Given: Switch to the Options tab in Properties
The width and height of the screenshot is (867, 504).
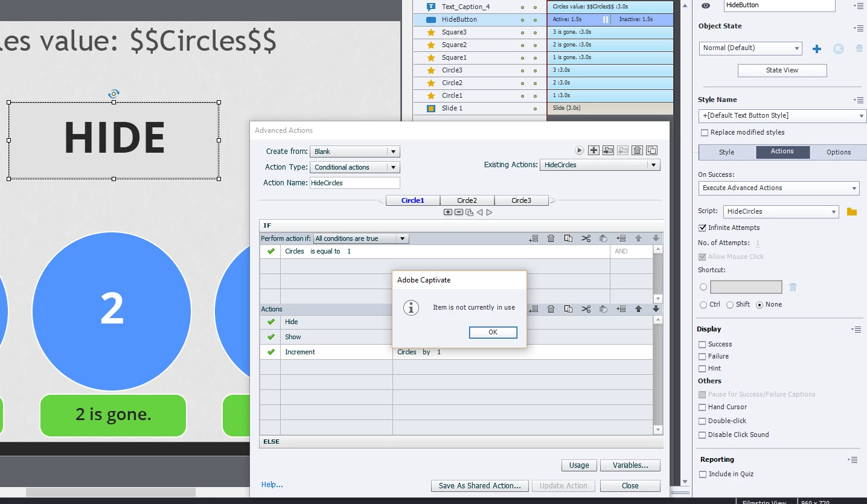Looking at the screenshot, I should pyautogui.click(x=839, y=152).
